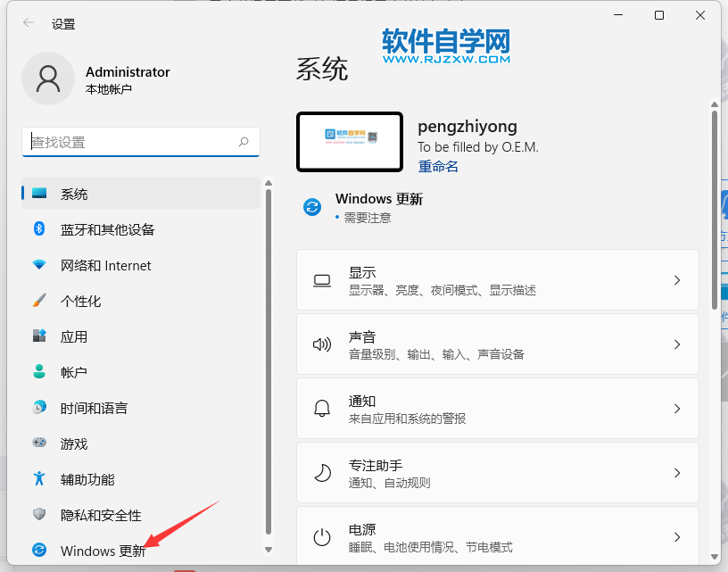Open the 系统 sidebar category
The height and width of the screenshot is (572, 728).
(x=141, y=193)
